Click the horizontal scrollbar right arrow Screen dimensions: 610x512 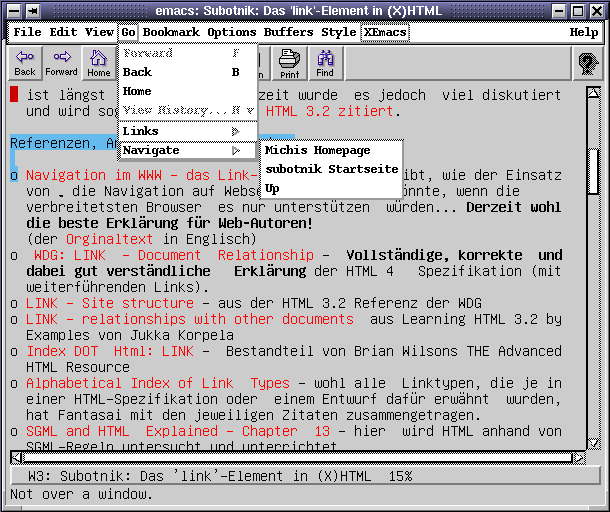(x=577, y=458)
